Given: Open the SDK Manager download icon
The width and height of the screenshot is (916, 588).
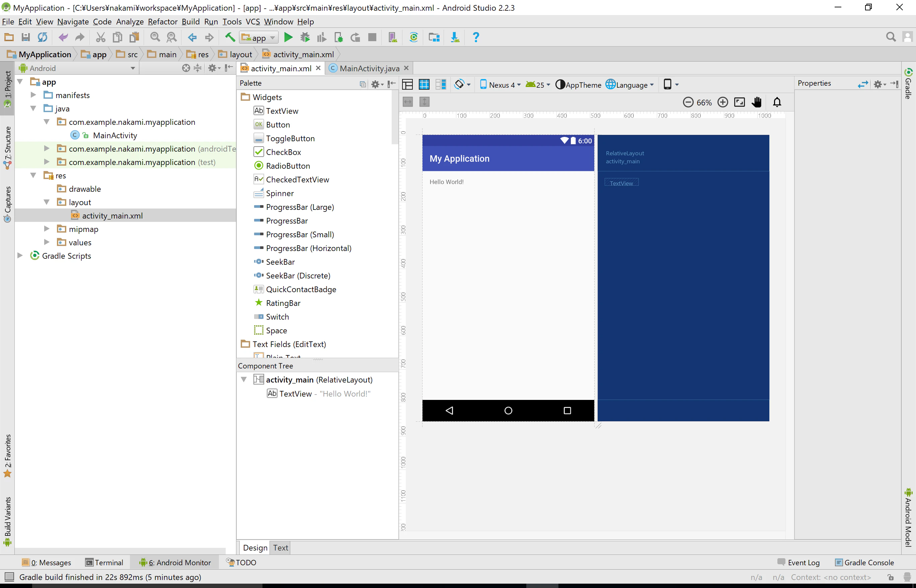Looking at the screenshot, I should pos(455,37).
